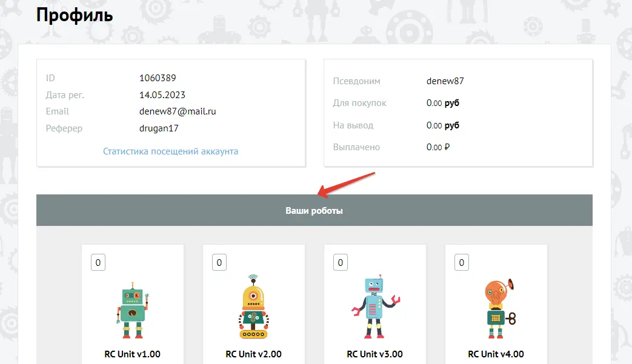Click the RC Unit v2.00 label
The image size is (632, 364).
[253, 354]
